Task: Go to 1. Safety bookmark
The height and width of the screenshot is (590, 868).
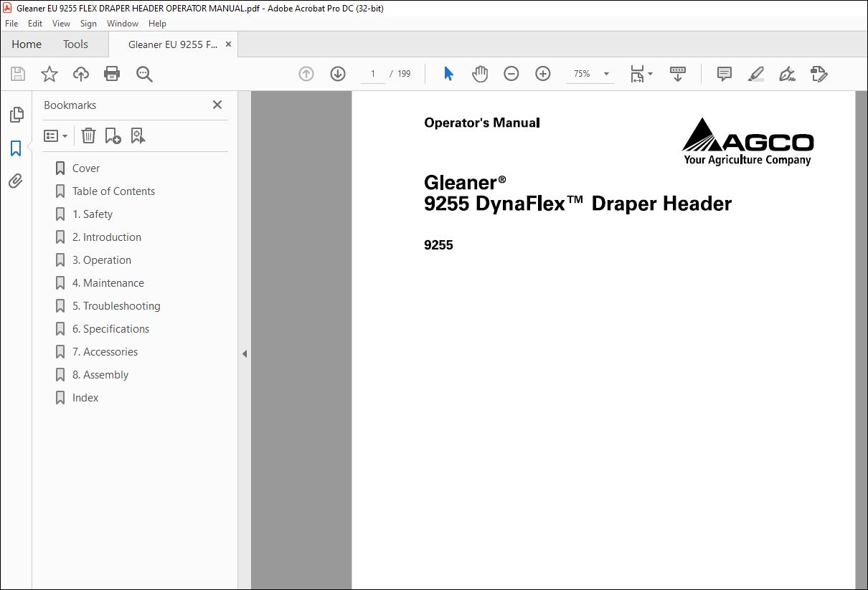Action: [x=92, y=214]
